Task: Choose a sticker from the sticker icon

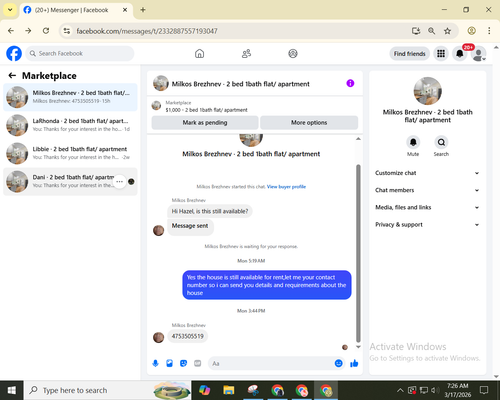Action: tap(183, 363)
